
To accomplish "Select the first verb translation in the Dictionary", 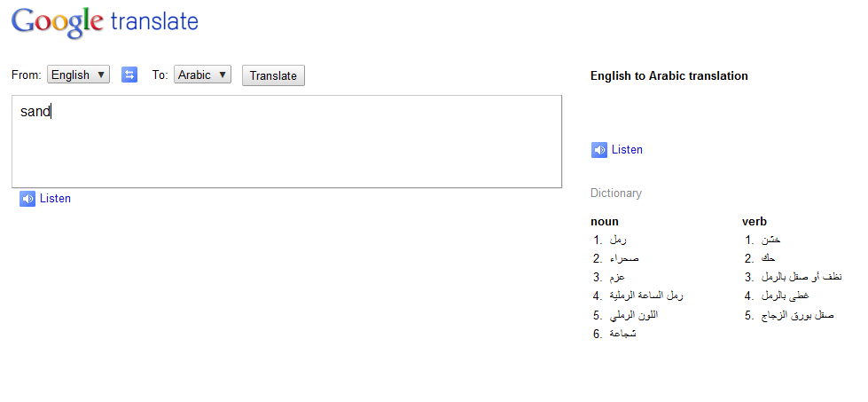I will (x=771, y=240).
